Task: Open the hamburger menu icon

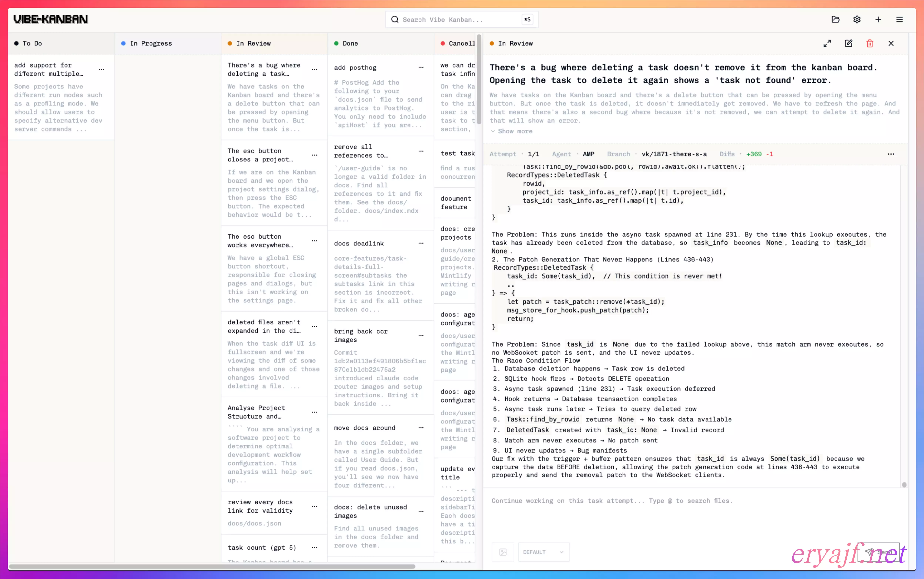Action: point(900,20)
